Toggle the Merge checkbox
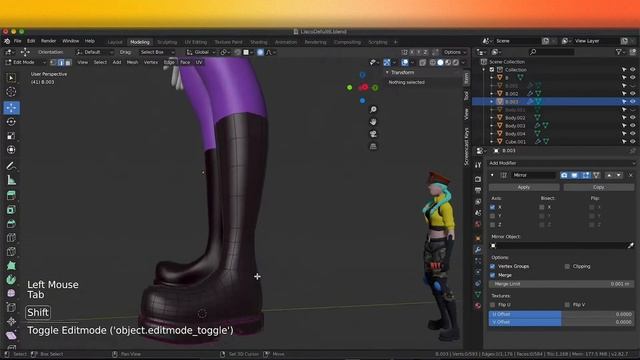 tap(492, 275)
